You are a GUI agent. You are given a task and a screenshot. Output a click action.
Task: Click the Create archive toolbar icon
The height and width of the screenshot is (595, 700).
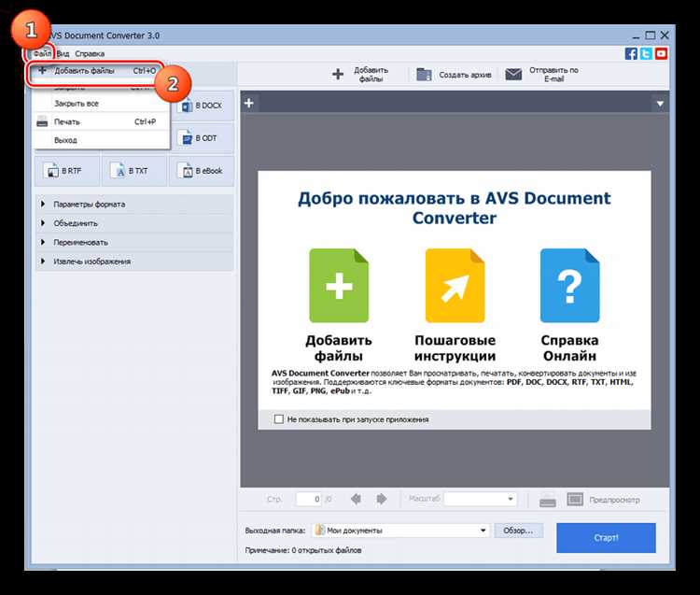point(424,74)
